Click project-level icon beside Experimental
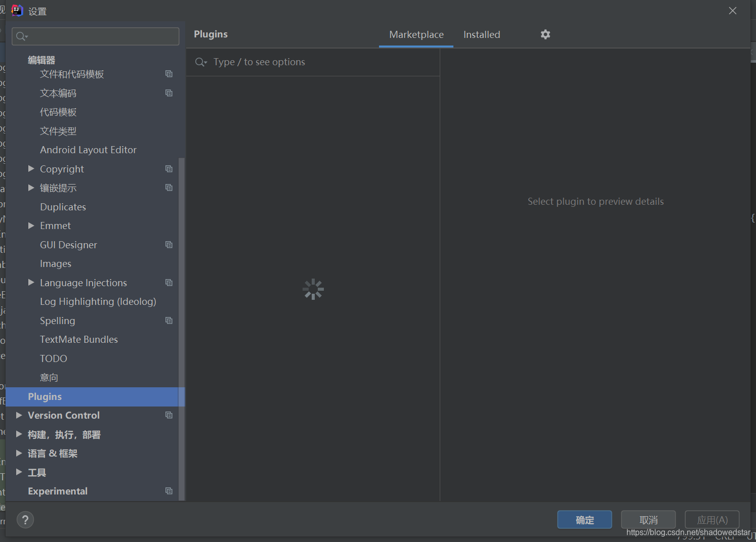Screen dimensions: 756x542 [x=169, y=491]
